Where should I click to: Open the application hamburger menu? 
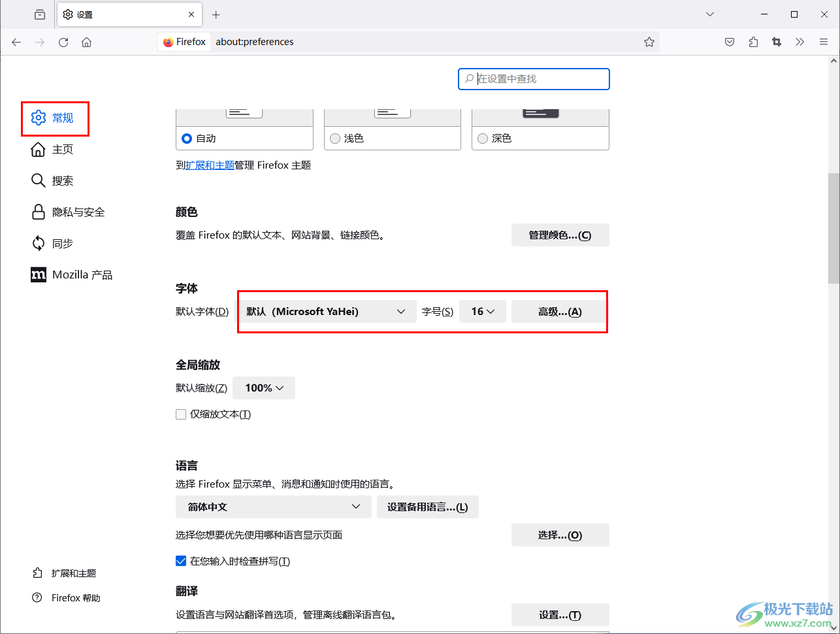pos(824,42)
